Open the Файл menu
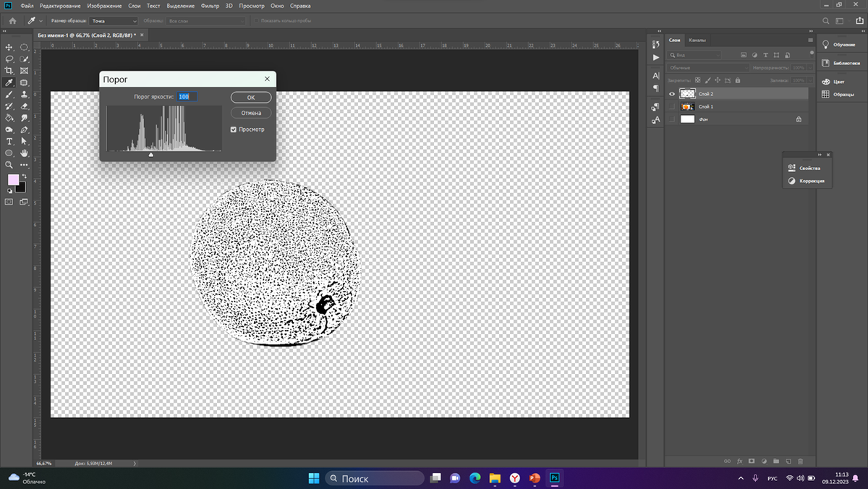 [27, 5]
